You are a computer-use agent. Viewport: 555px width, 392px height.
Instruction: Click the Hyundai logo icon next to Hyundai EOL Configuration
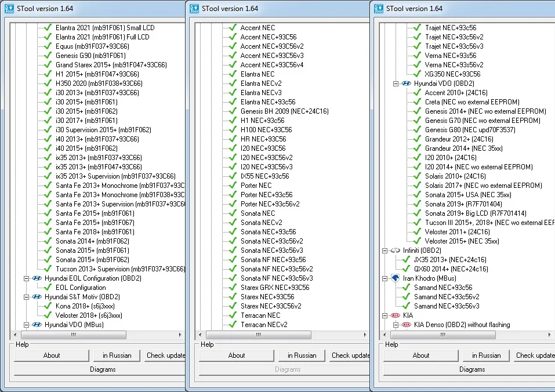tap(37, 278)
